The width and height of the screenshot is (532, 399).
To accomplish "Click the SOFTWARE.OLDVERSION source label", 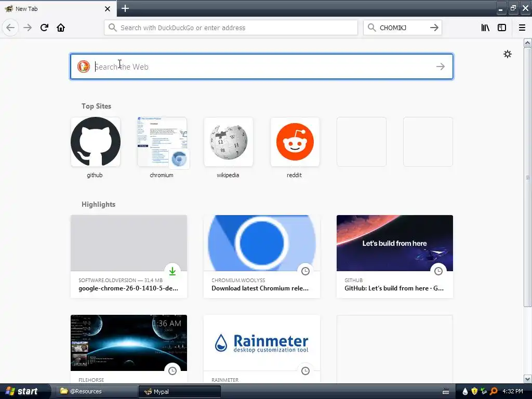I will coord(107,280).
